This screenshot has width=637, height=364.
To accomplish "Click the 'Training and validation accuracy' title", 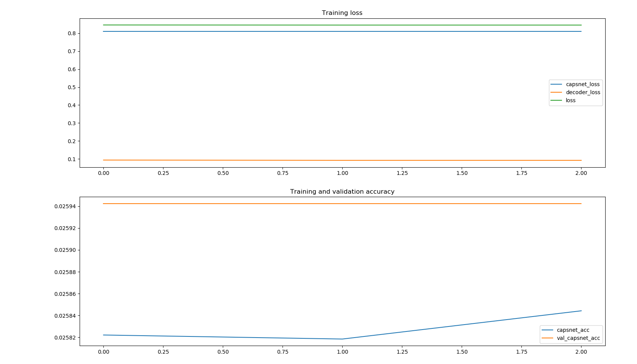I will pos(342,191).
